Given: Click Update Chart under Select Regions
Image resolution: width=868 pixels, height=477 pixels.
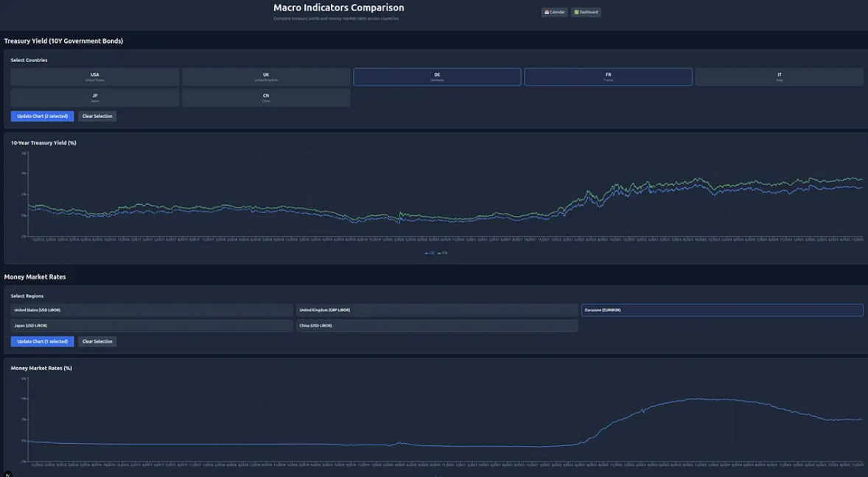Looking at the screenshot, I should 41,341.
